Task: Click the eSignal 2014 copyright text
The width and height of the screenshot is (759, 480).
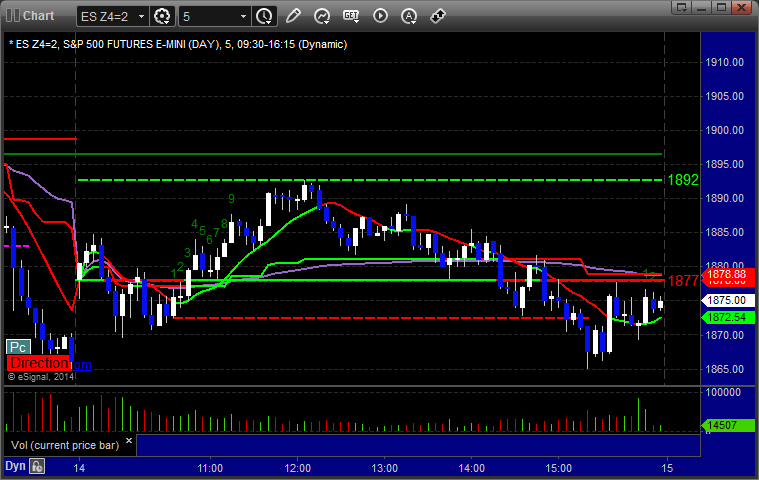Action: tap(41, 376)
